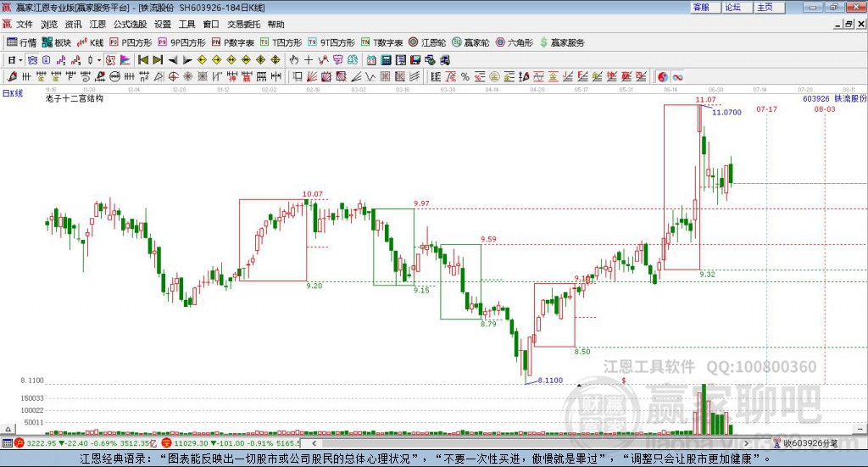Open the P四方形 tool
The height and width of the screenshot is (467, 868).
pyautogui.click(x=131, y=42)
